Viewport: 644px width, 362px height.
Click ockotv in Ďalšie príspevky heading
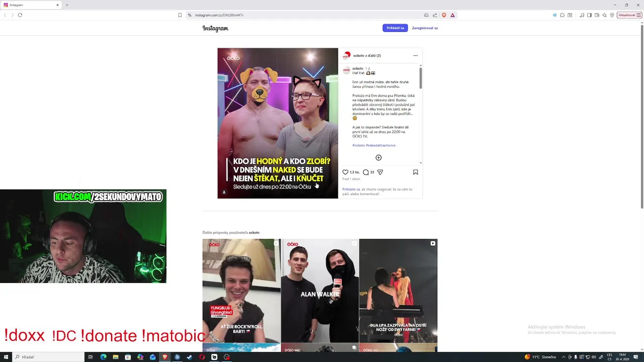tap(254, 233)
